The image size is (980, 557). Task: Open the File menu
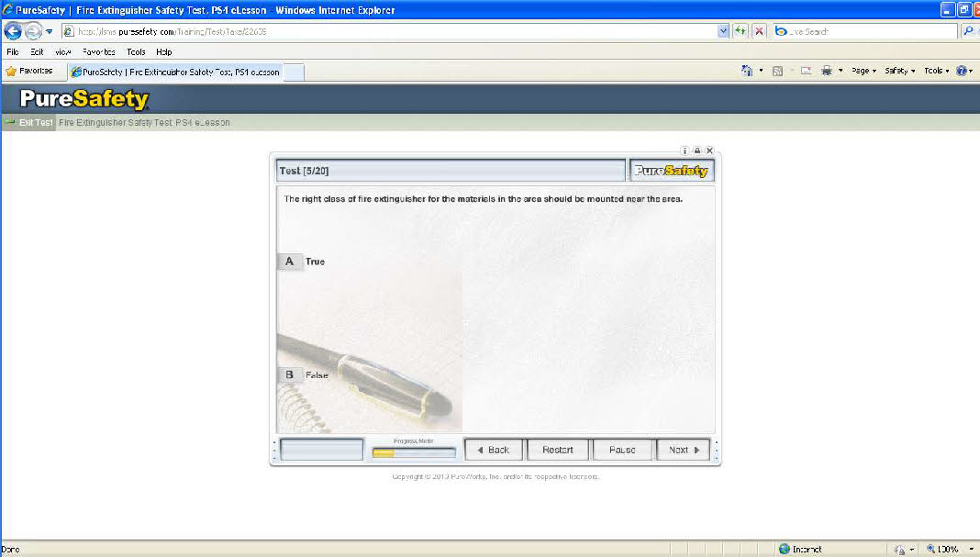point(12,52)
